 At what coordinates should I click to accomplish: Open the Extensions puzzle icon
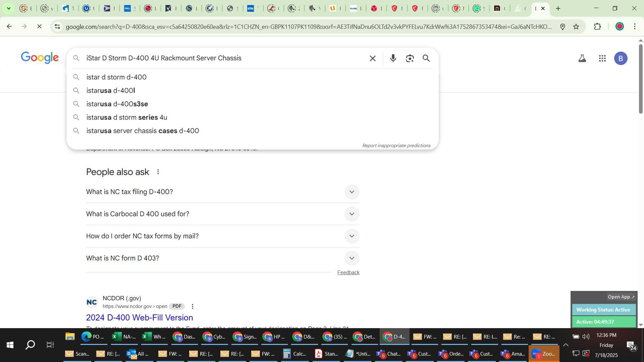(597, 26)
